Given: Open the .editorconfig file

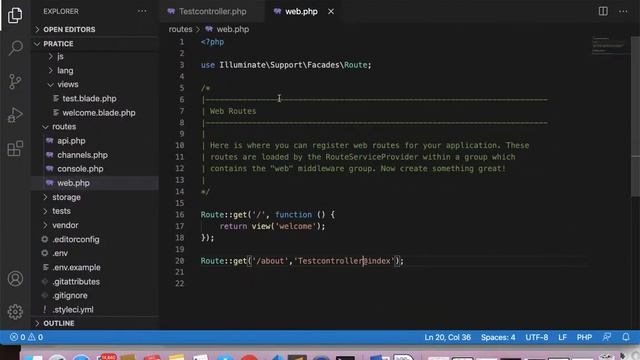Looking at the screenshot, I should point(76,240).
